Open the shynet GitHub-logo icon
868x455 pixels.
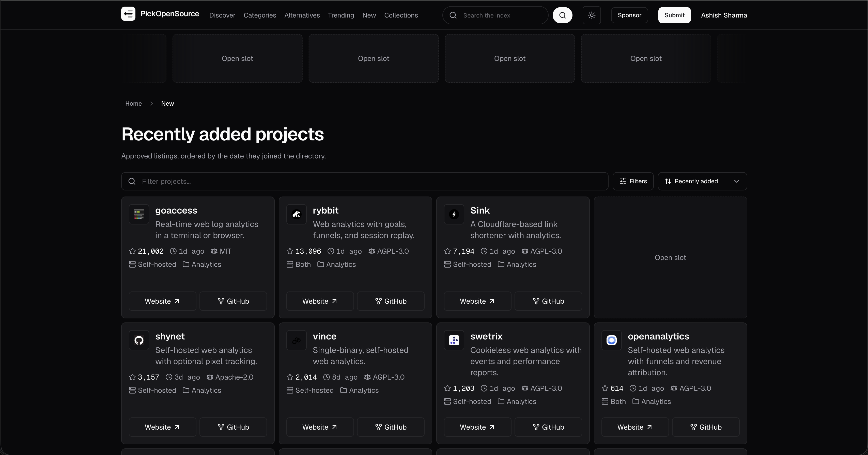pyautogui.click(x=139, y=340)
